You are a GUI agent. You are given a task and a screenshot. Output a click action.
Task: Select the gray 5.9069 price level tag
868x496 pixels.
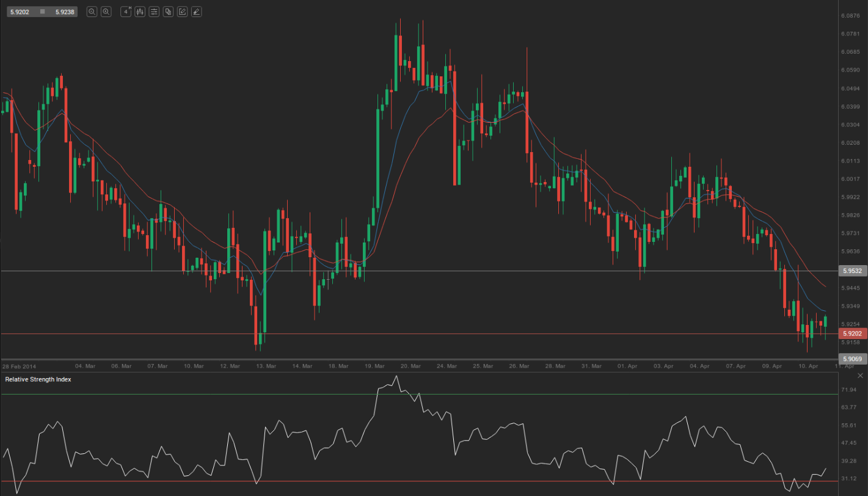[852, 359]
